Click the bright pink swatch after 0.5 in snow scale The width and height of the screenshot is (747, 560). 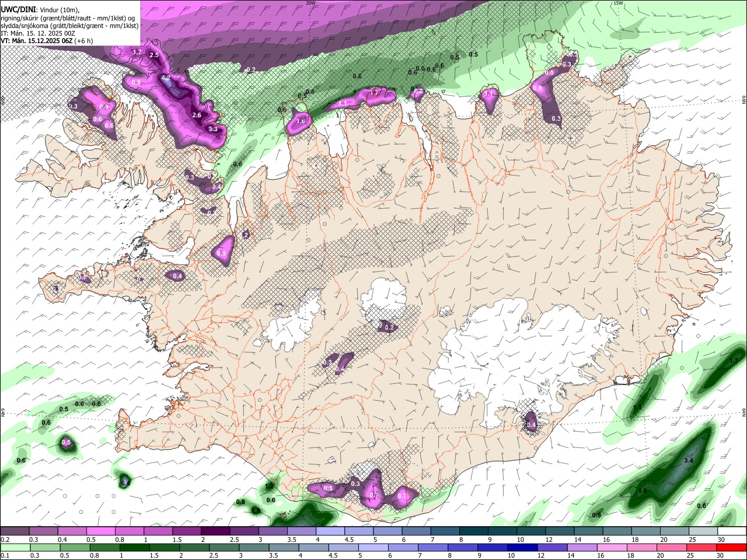tap(101, 531)
